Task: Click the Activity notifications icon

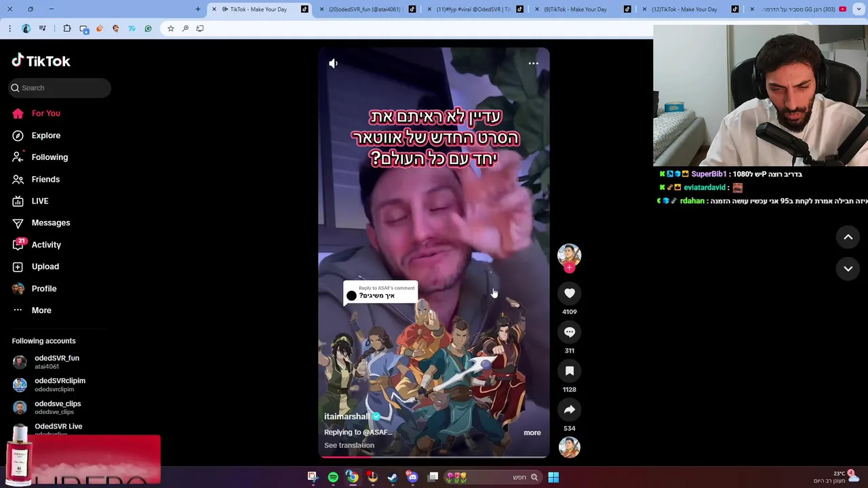Action: (x=18, y=245)
